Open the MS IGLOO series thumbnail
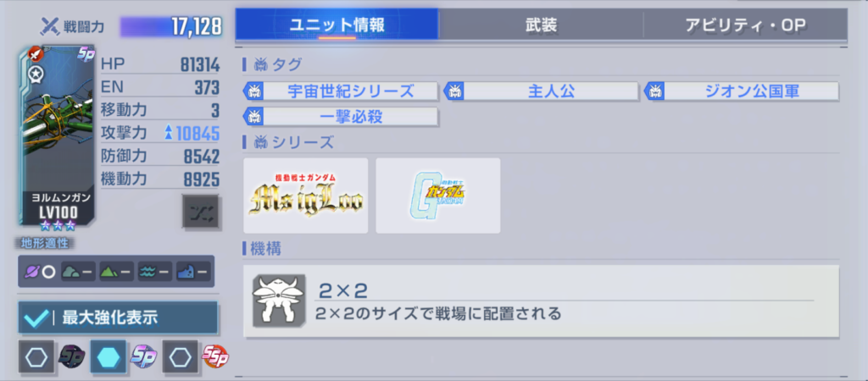This screenshot has width=868, height=381. click(305, 196)
